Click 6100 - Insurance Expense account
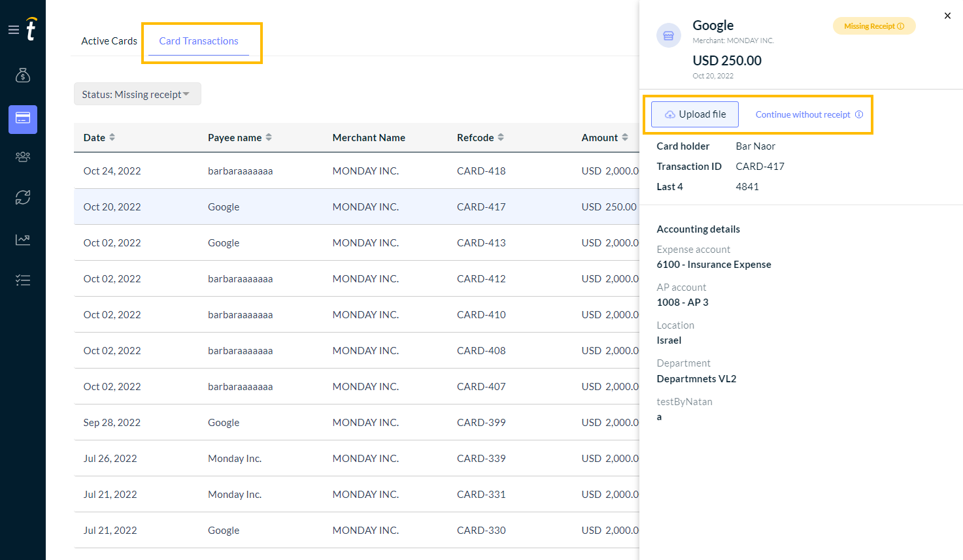963x560 pixels. (714, 264)
